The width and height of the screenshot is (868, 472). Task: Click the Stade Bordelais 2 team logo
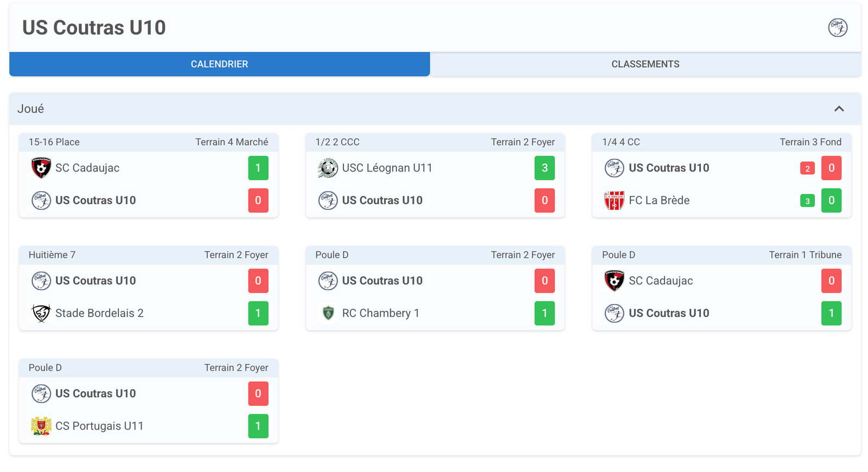click(41, 314)
